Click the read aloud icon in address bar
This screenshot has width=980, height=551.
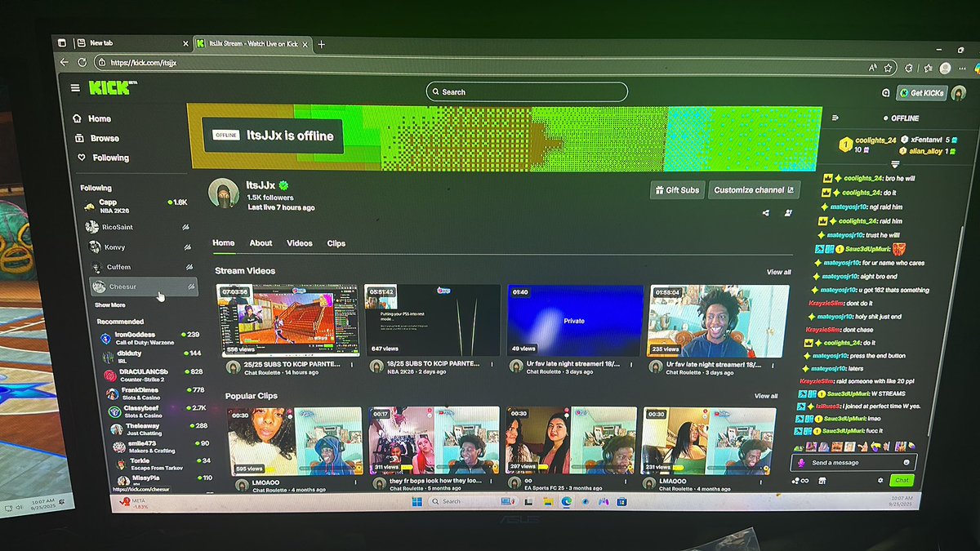tap(873, 68)
